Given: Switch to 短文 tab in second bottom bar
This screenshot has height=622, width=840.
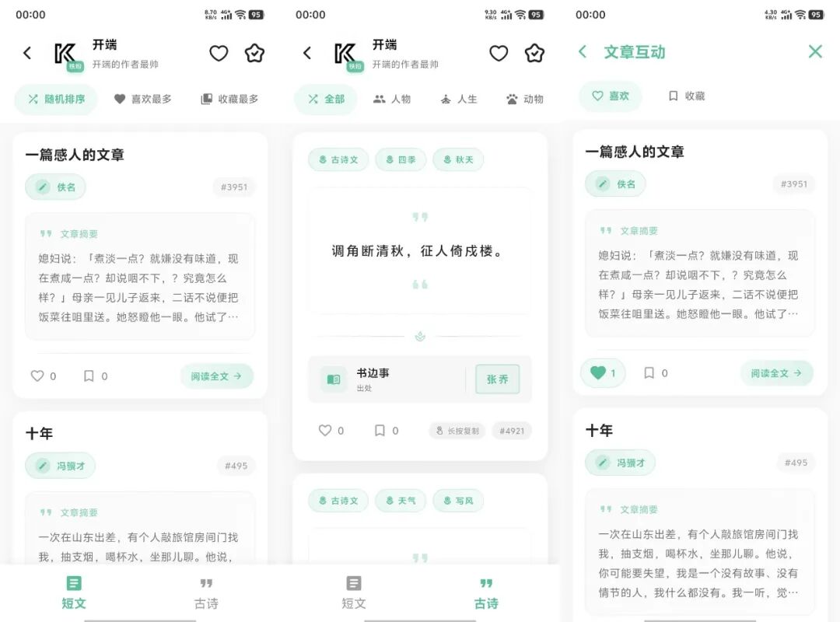Looking at the screenshot, I should coord(354,593).
